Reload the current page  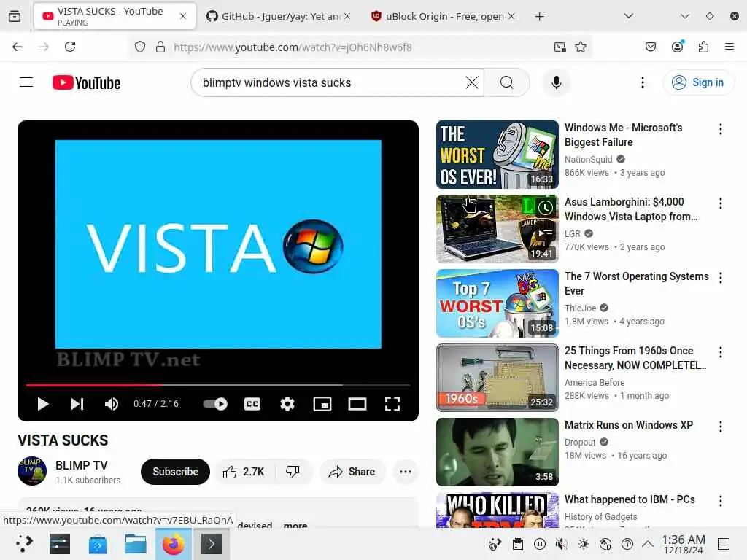point(70,47)
